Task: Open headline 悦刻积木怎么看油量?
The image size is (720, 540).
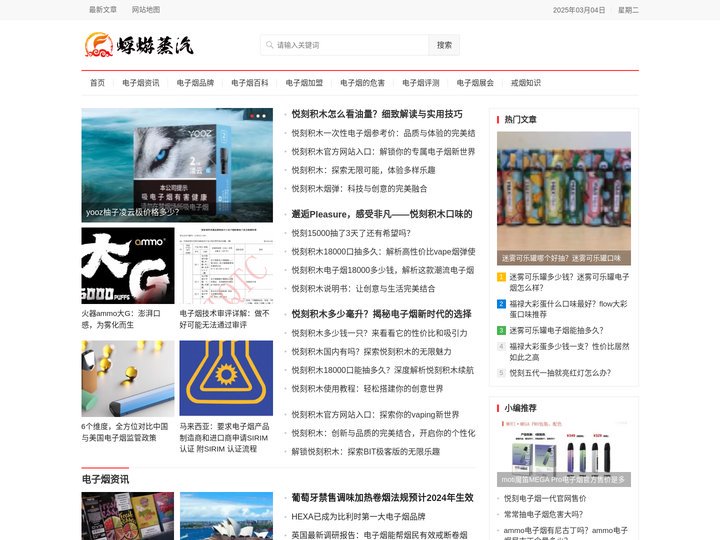Action: coord(377,114)
